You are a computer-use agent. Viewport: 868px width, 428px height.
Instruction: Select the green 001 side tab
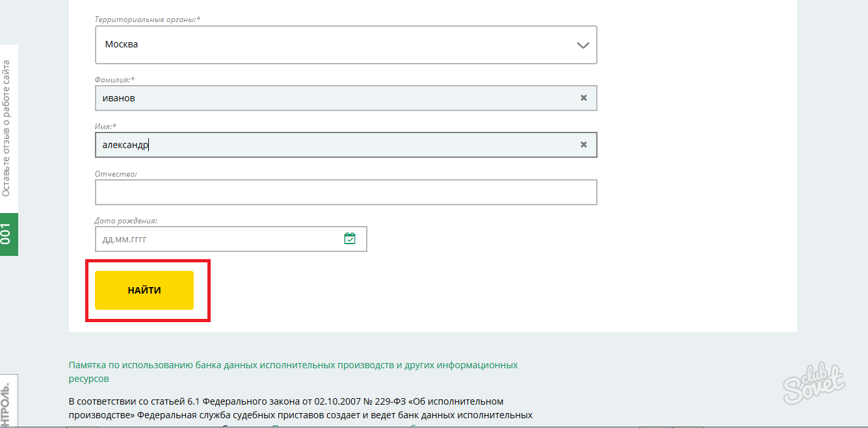tap(8, 234)
